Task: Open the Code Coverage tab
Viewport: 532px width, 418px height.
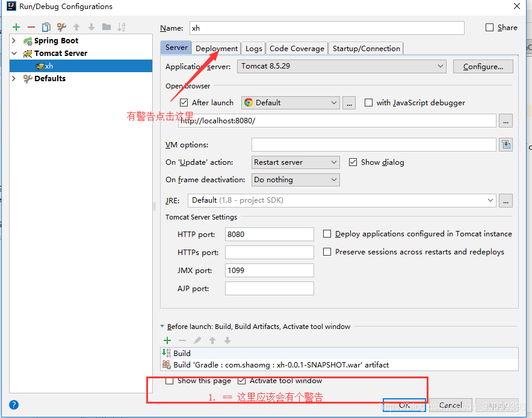Action: (x=297, y=49)
